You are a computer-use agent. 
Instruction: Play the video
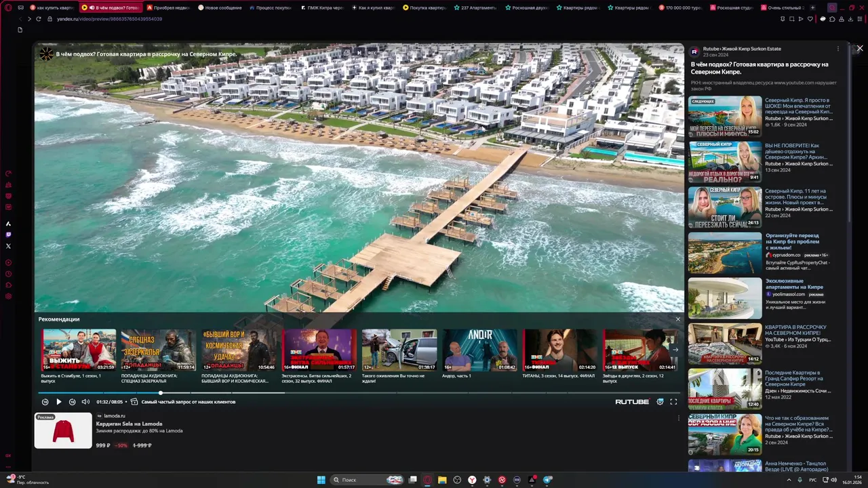point(59,402)
